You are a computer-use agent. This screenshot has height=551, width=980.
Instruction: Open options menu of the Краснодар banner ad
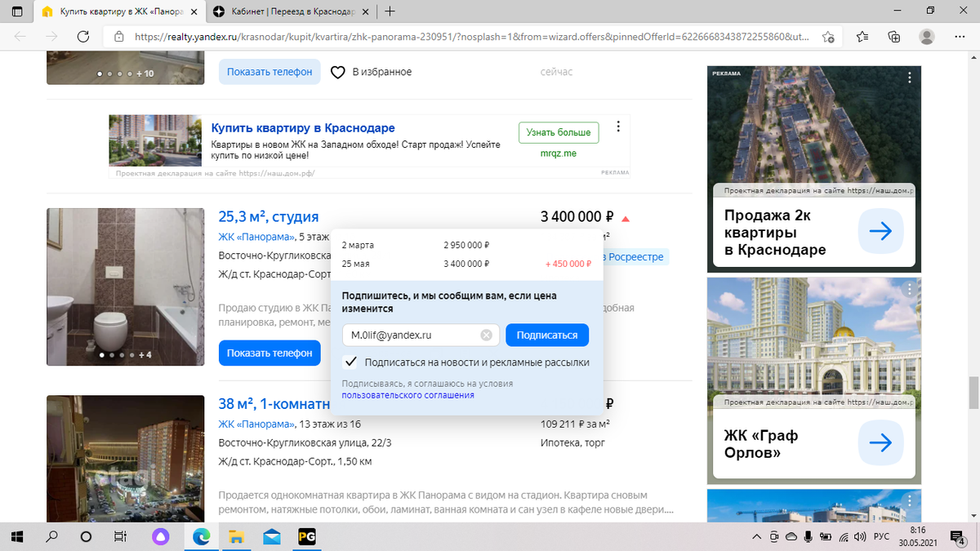618,127
